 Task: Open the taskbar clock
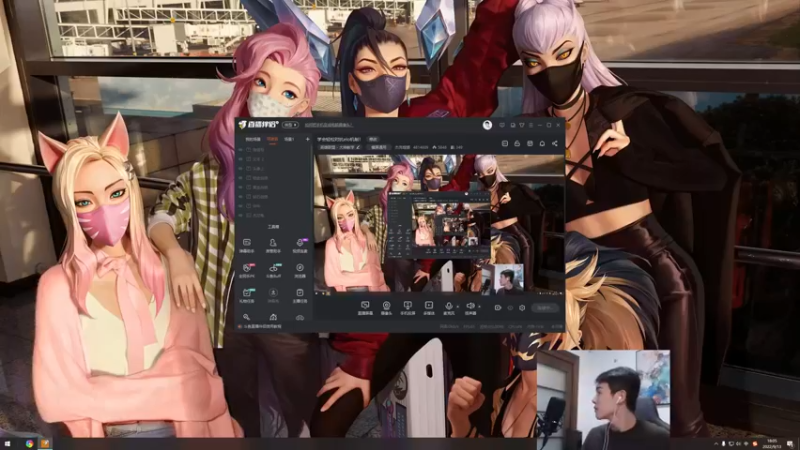pyautogui.click(x=772, y=444)
